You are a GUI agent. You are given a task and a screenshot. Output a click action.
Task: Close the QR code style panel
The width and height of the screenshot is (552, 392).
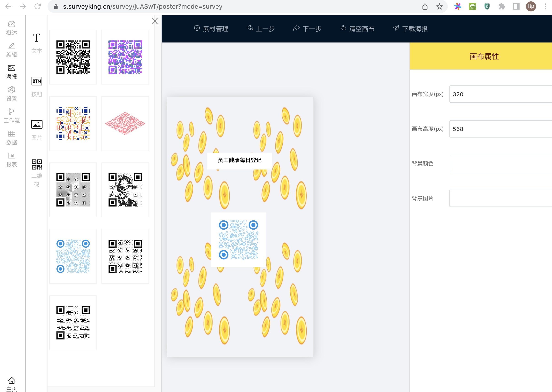coord(155,21)
